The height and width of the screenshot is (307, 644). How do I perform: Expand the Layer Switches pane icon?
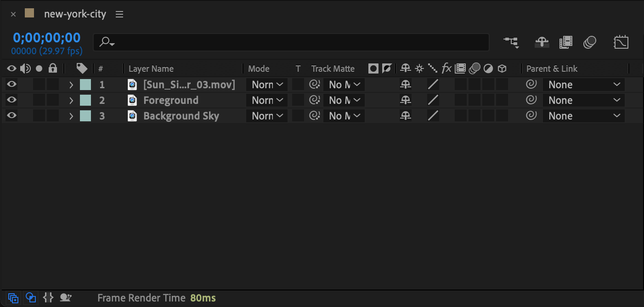[x=13, y=298]
